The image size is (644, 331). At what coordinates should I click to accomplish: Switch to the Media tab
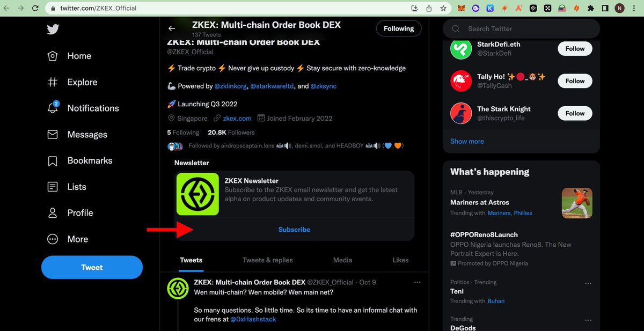342,260
